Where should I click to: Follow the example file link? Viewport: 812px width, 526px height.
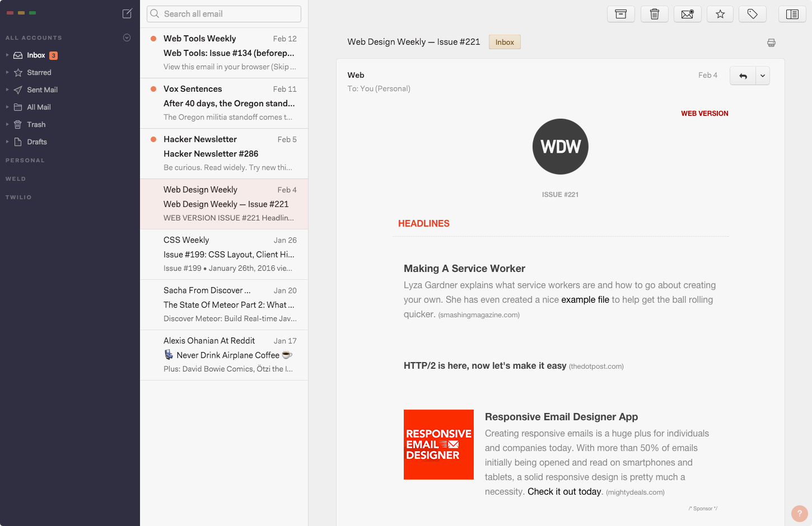pos(585,300)
